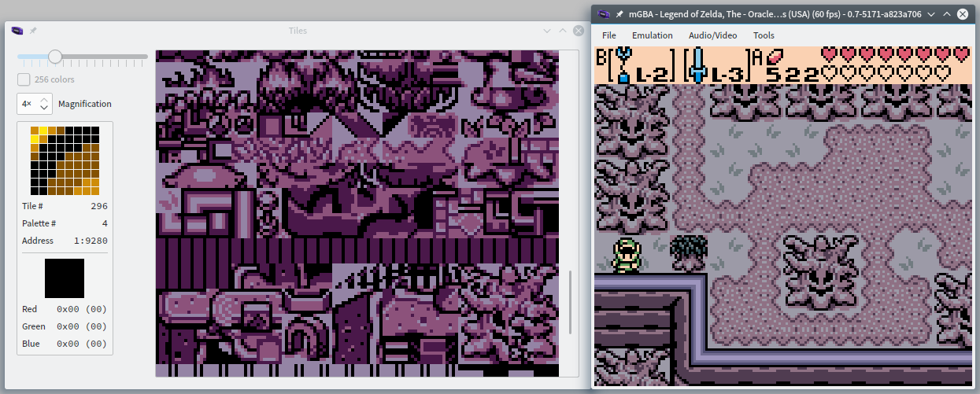Viewport: 980px width, 394px height.
Task: Click the Green value 0x00 (00)
Action: point(82,326)
